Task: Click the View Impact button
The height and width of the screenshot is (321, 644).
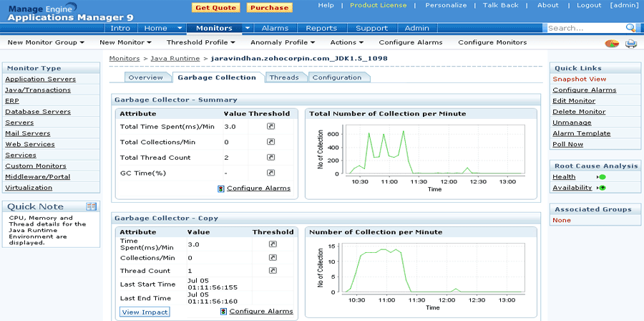Action: click(x=145, y=312)
